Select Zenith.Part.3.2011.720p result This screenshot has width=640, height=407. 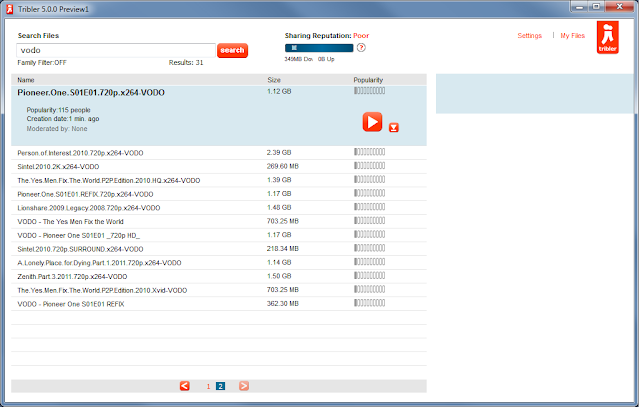pos(219,276)
